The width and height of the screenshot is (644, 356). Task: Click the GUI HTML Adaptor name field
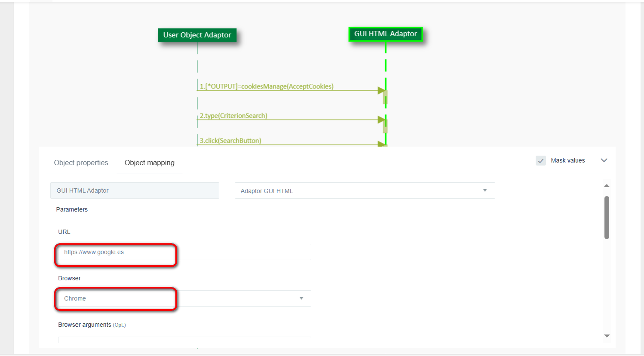(x=135, y=190)
